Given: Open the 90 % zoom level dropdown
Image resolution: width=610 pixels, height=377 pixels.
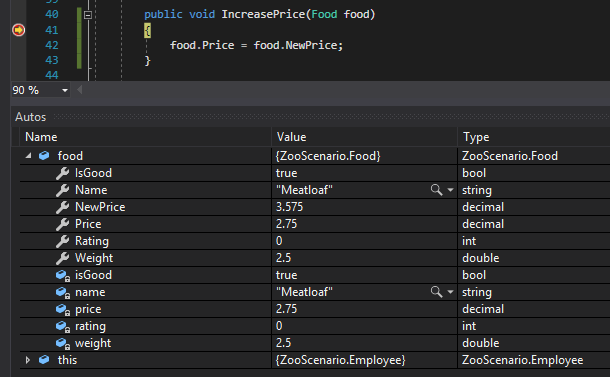Looking at the screenshot, I should point(65,90).
